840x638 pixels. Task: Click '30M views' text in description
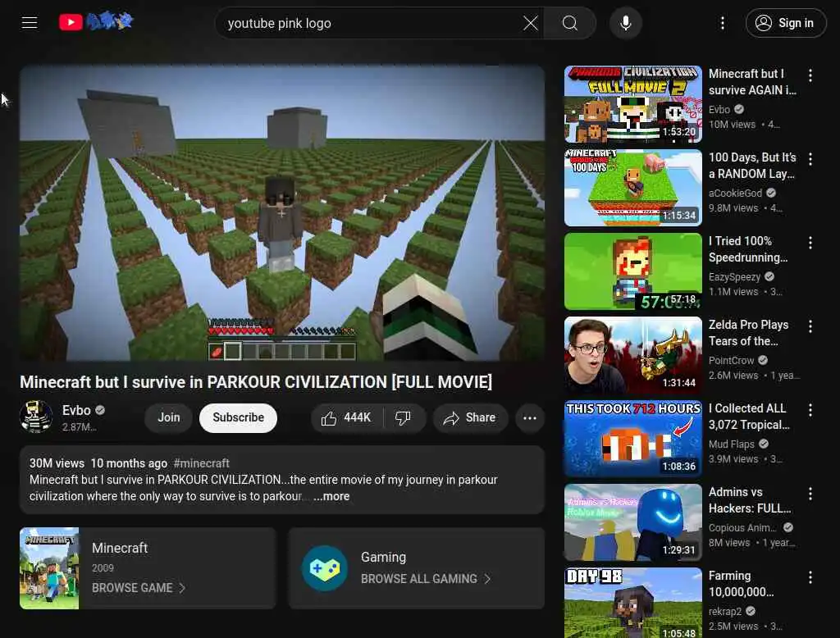[x=57, y=463]
